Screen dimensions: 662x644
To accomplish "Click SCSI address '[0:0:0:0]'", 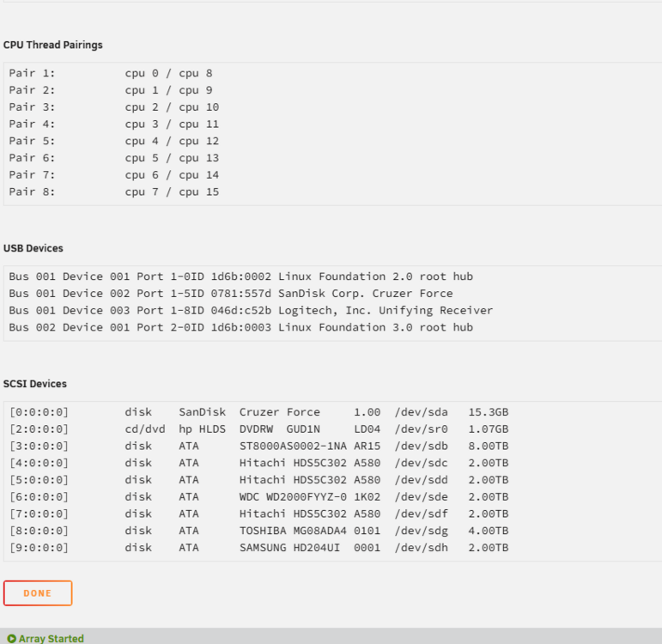I will click(x=39, y=412).
